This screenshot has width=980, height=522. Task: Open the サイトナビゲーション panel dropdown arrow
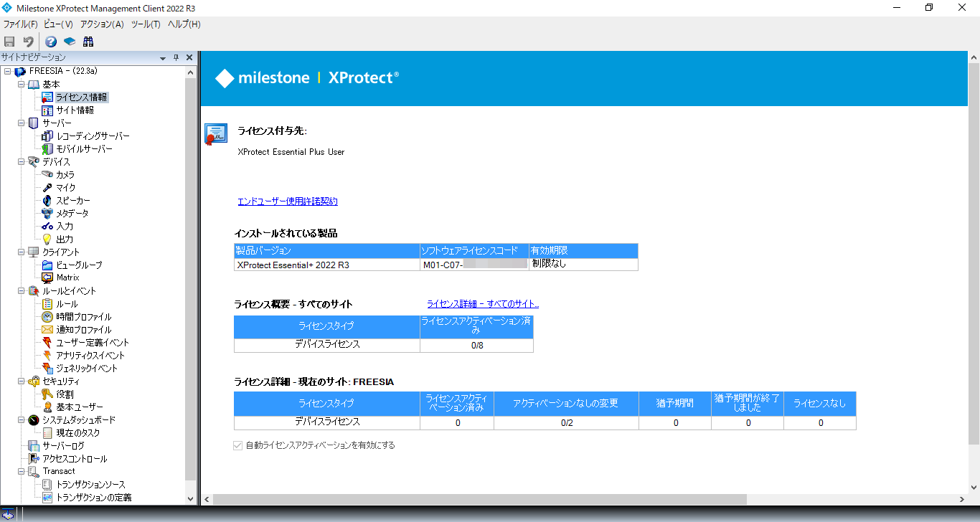pos(163,57)
